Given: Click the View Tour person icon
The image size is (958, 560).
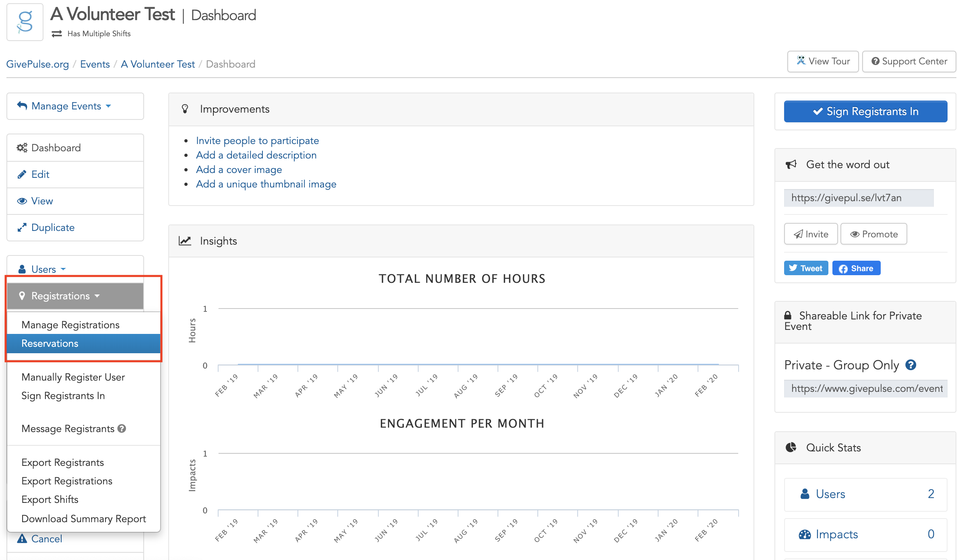Looking at the screenshot, I should pyautogui.click(x=801, y=60).
